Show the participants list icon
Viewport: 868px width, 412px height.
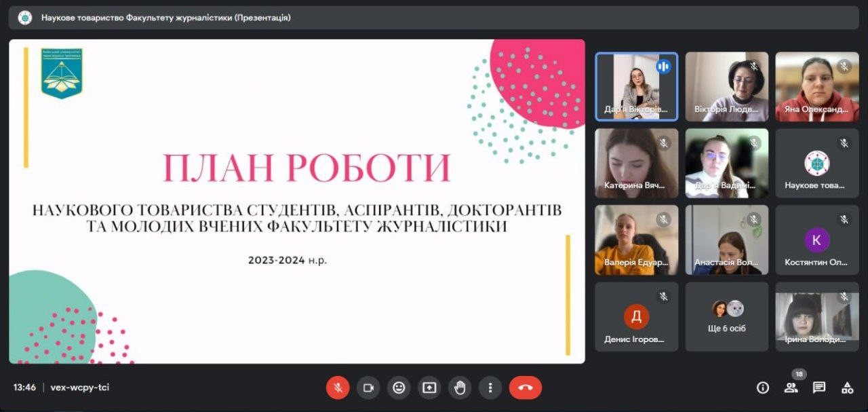coord(791,388)
